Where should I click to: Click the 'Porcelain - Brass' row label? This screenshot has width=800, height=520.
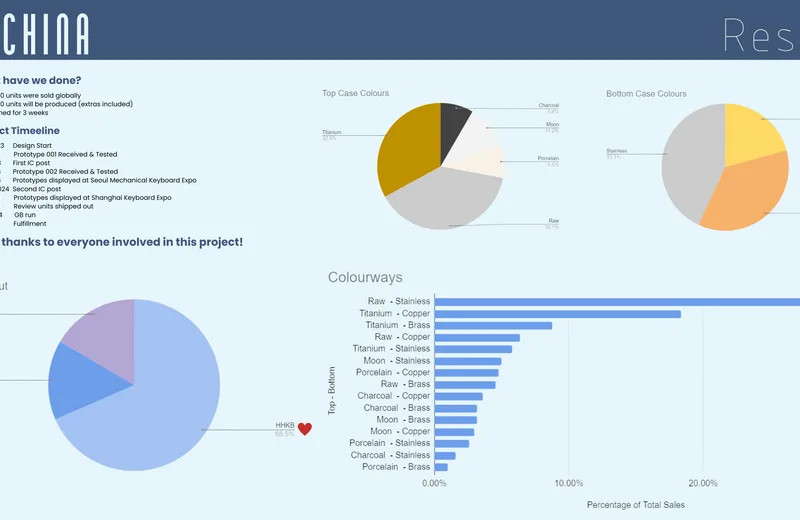point(396,466)
